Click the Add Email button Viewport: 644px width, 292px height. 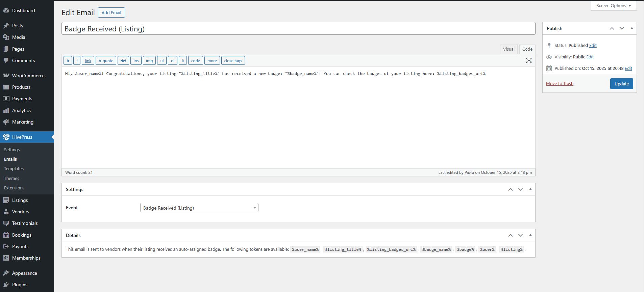[x=112, y=12]
